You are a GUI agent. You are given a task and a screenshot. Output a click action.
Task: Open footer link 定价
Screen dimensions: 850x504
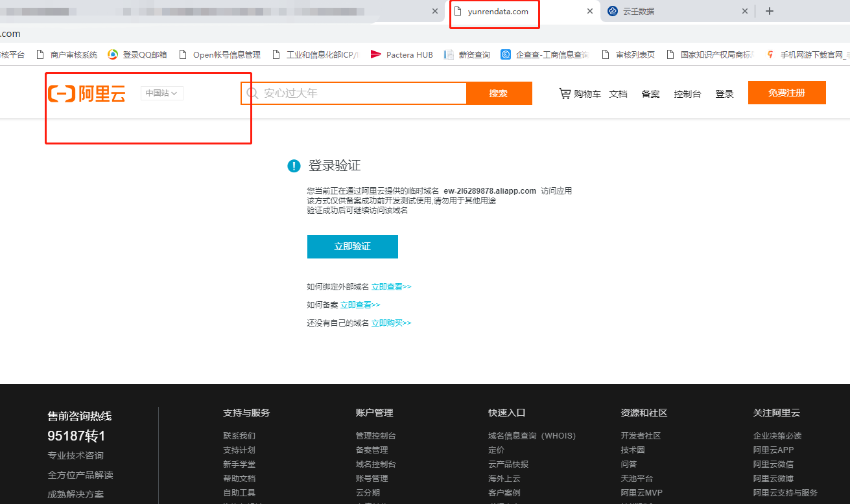(496, 450)
